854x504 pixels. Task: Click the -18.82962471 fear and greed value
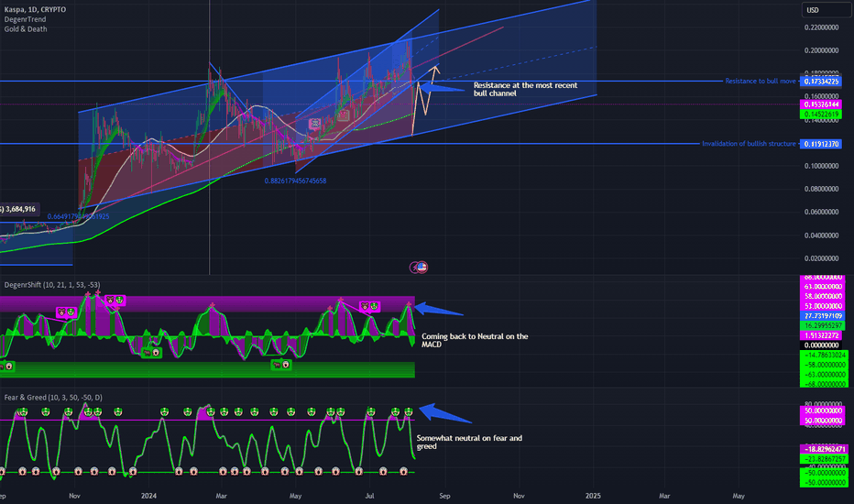tap(823, 449)
